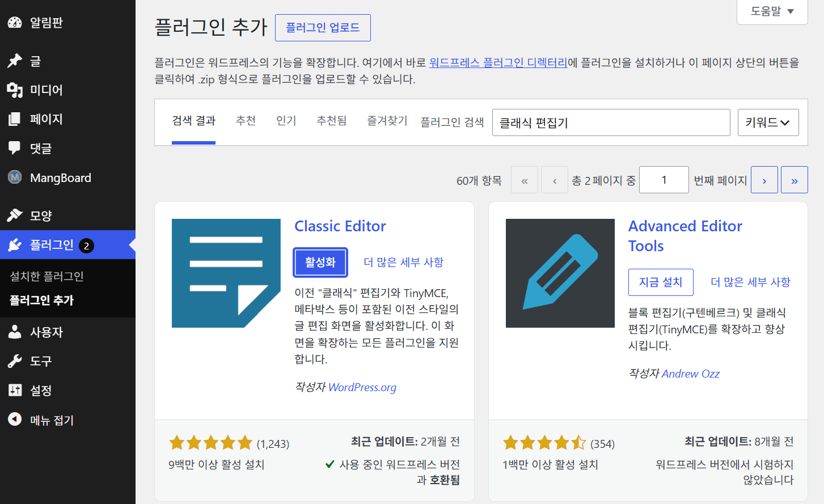Open author link WordPress.org

pyautogui.click(x=362, y=387)
